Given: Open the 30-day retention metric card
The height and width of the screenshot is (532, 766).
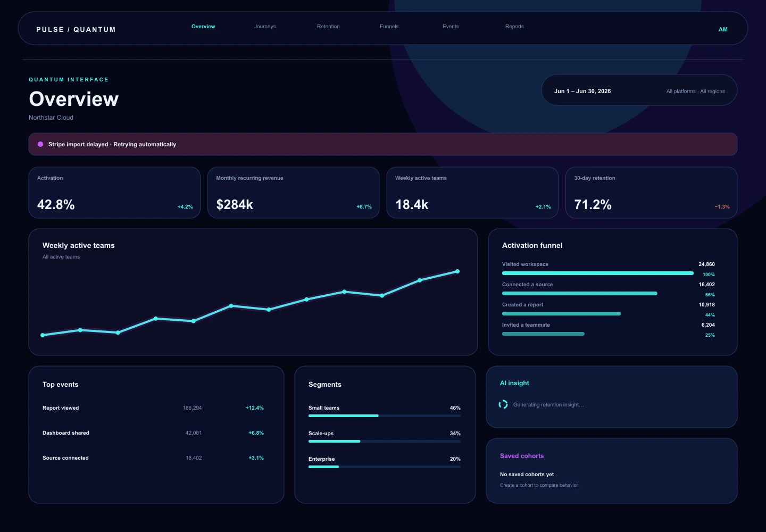Looking at the screenshot, I should [652, 193].
